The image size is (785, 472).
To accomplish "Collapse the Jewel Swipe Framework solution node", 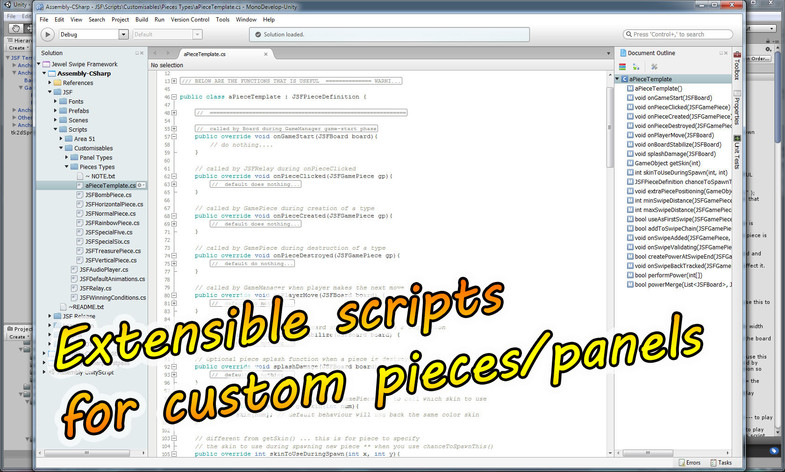I will tap(39, 64).
